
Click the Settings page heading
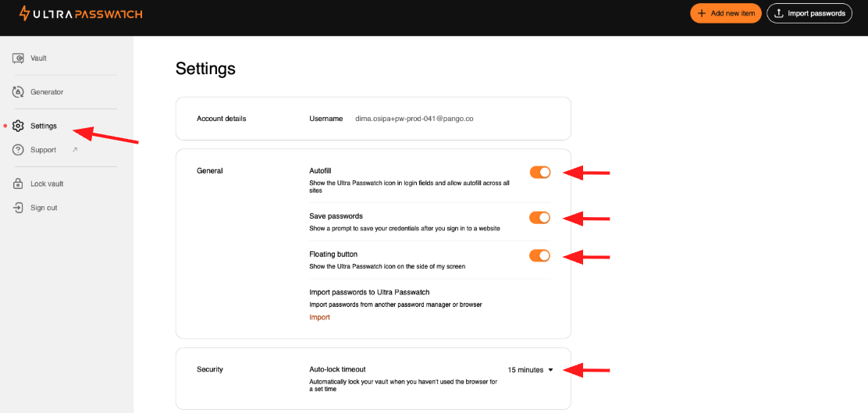pos(205,69)
